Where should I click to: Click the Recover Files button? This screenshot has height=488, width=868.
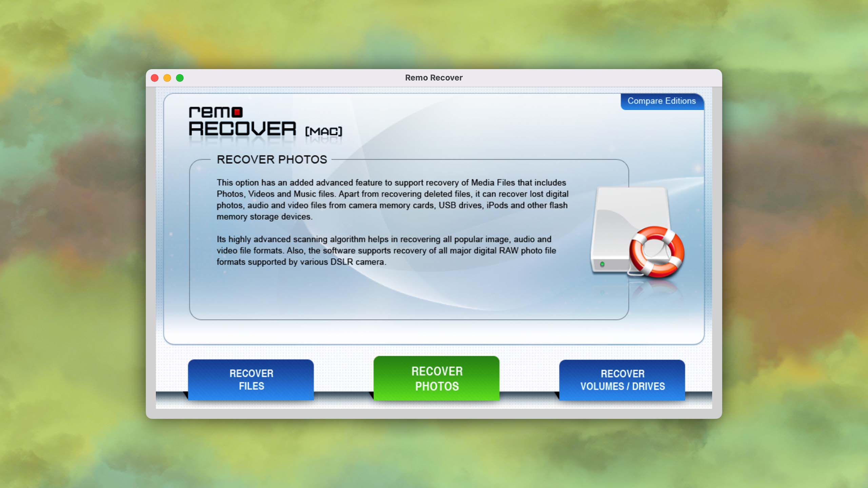pos(251,380)
